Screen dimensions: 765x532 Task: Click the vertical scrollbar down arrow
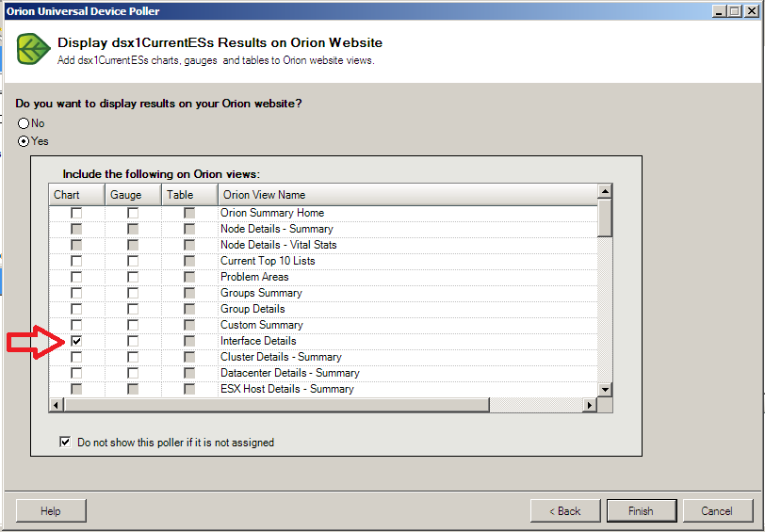pos(605,389)
